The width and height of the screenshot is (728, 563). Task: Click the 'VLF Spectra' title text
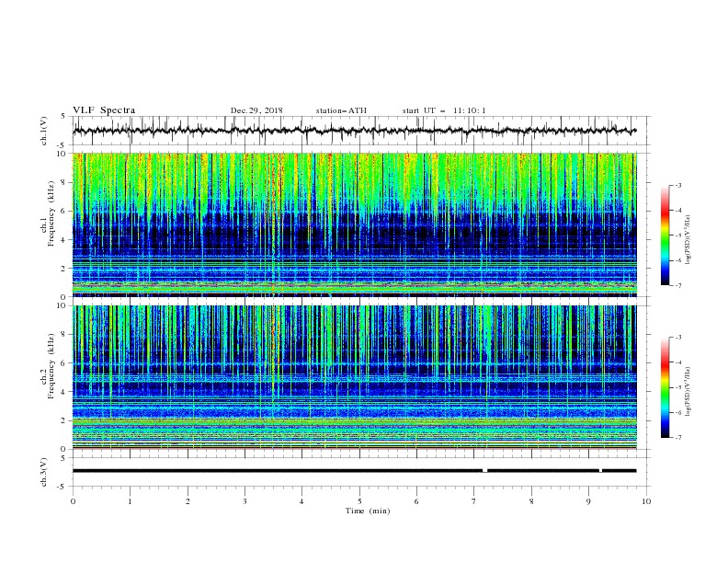(x=104, y=110)
